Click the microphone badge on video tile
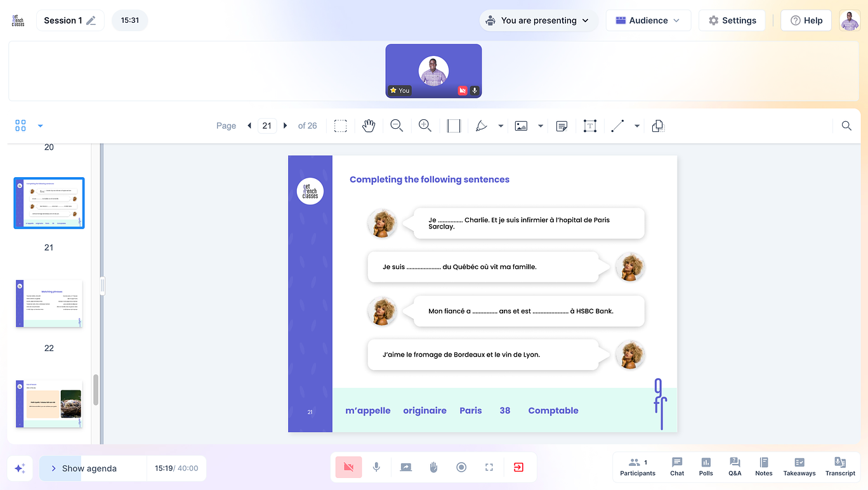 click(x=475, y=91)
